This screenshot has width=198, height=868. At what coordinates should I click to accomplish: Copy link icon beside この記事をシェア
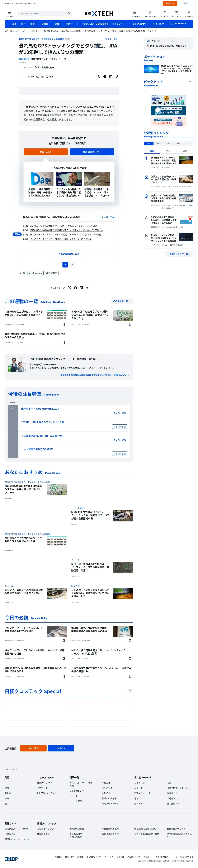coord(87,288)
